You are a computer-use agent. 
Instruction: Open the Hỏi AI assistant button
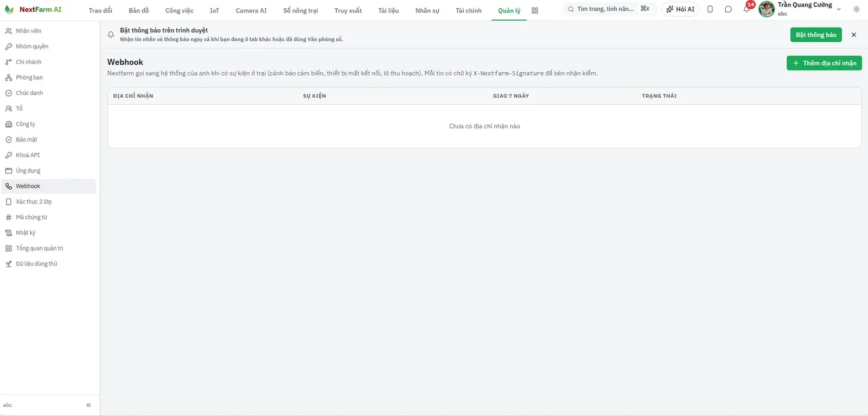tap(680, 9)
